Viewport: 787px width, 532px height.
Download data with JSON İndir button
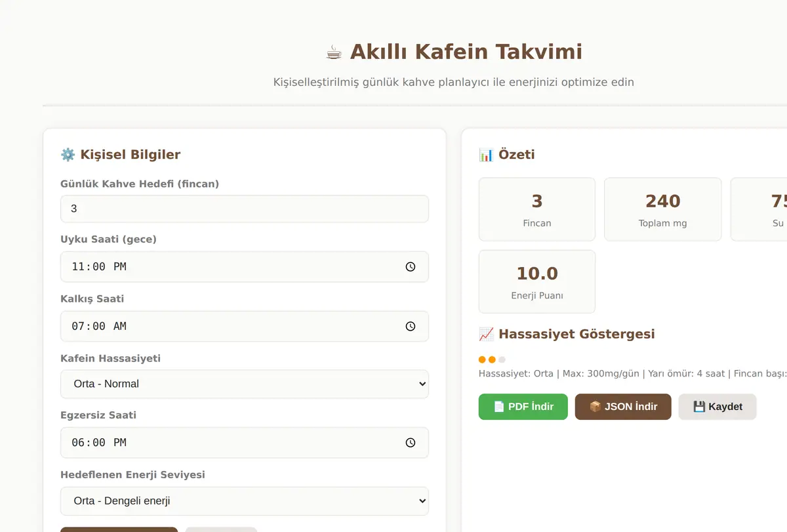623,407
